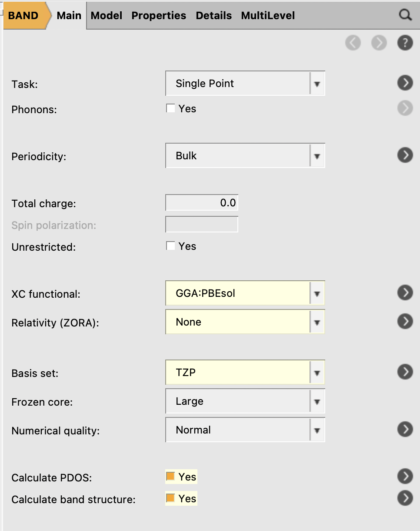Click the back navigation arrow
Image resolution: width=420 pixels, height=531 pixels.
click(353, 43)
